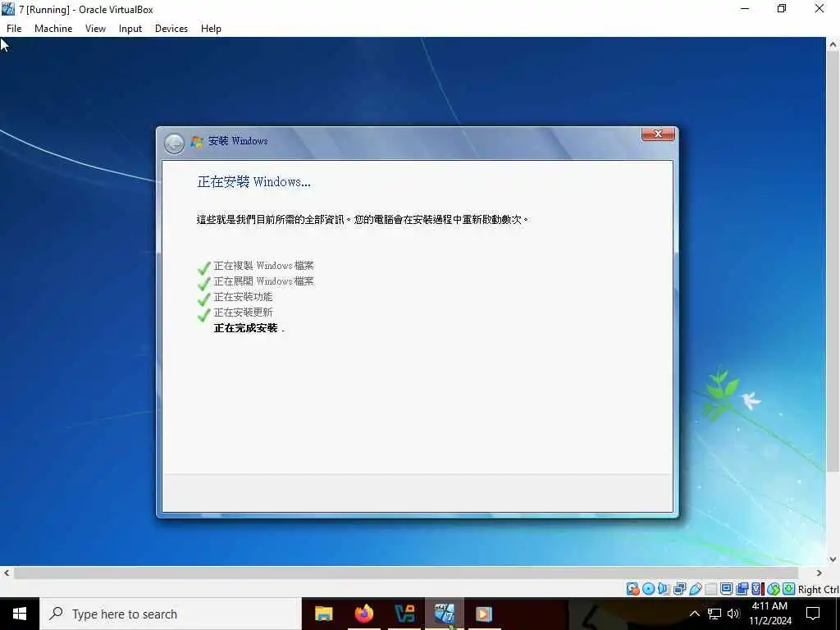
Task: Click the CPU virtualization 'V' indicator icon
Action: 757,589
